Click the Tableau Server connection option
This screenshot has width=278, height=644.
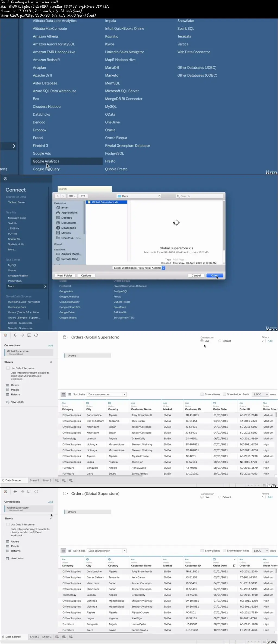click(x=17, y=202)
